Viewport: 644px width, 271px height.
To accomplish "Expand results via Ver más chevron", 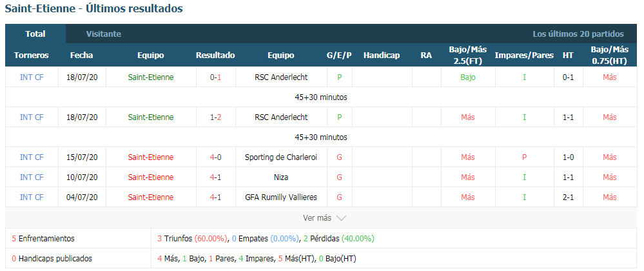I will tap(341, 218).
